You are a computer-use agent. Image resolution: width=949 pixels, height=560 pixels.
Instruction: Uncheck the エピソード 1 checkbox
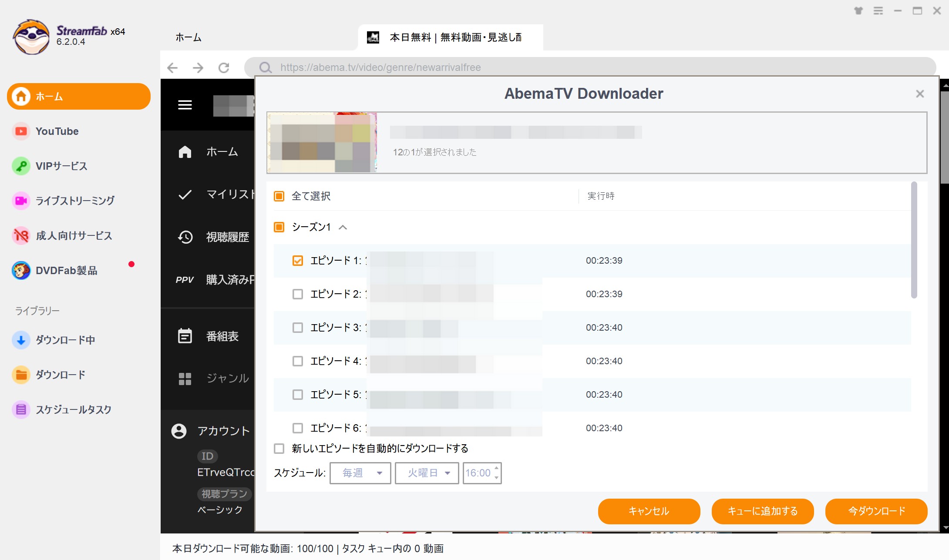click(x=298, y=261)
